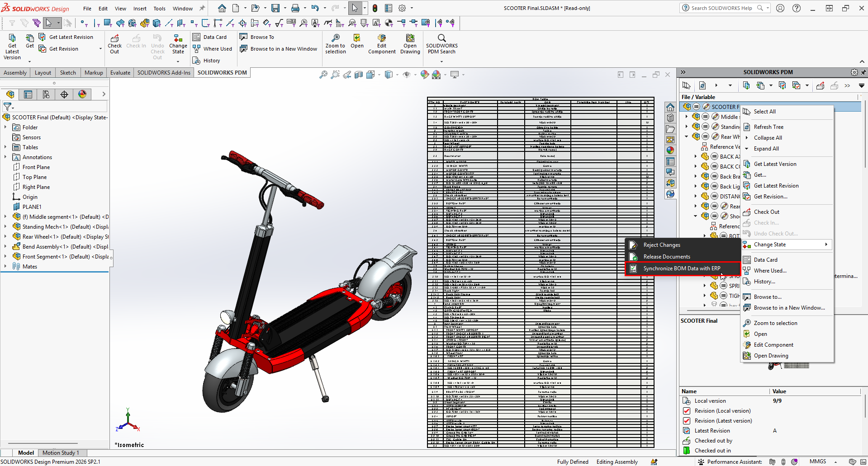Screen dimensions: 868x466
Task: Click the Change State ribbon button
Action: (178, 44)
